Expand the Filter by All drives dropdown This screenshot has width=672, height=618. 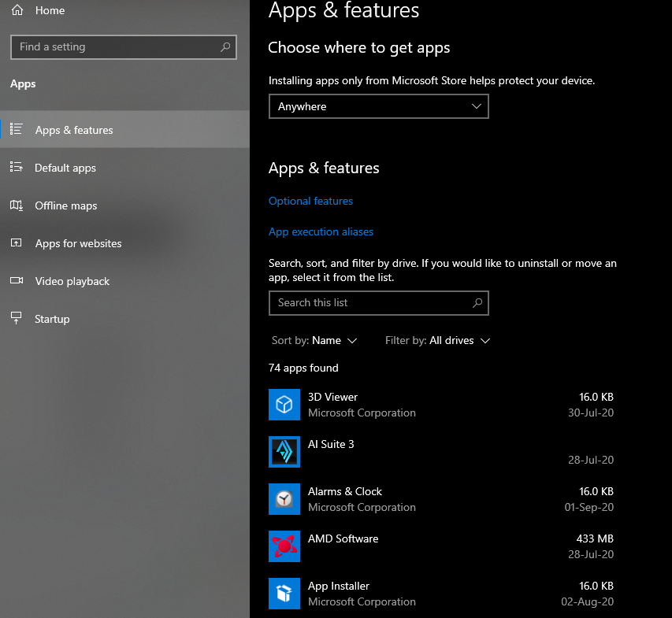coord(437,341)
